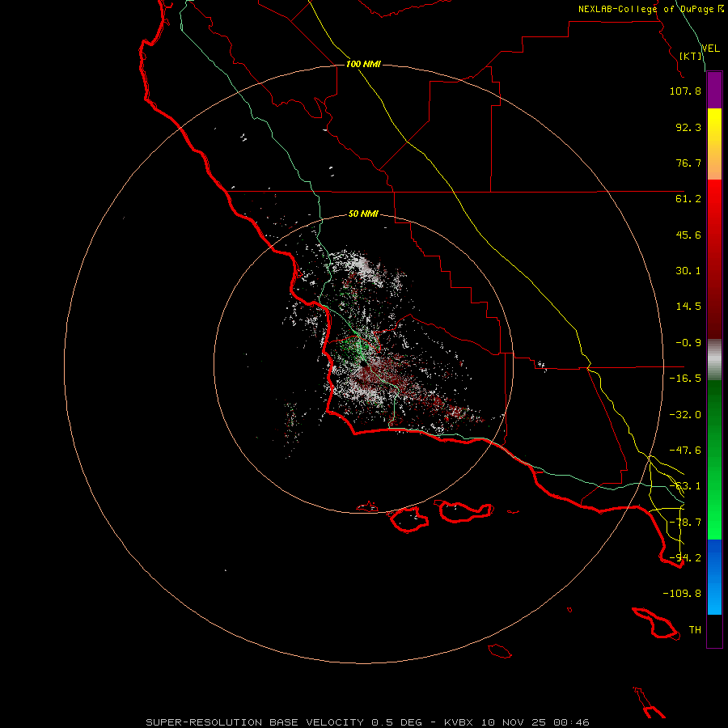Pick the gray near-zero segment of color bar

(x=714, y=359)
